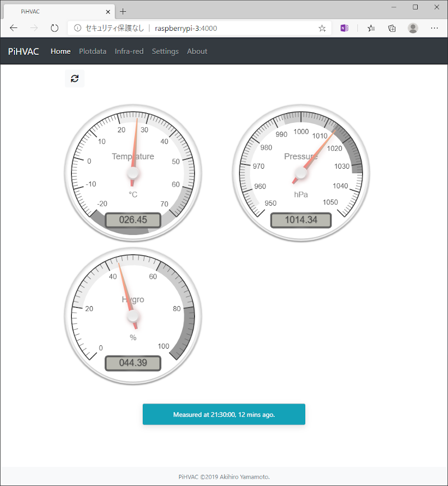Open the favorites list icon
The image size is (448, 486).
point(371,28)
